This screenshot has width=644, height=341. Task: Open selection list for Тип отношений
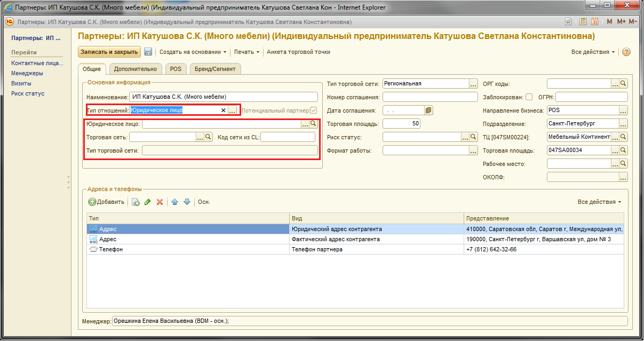232,110
